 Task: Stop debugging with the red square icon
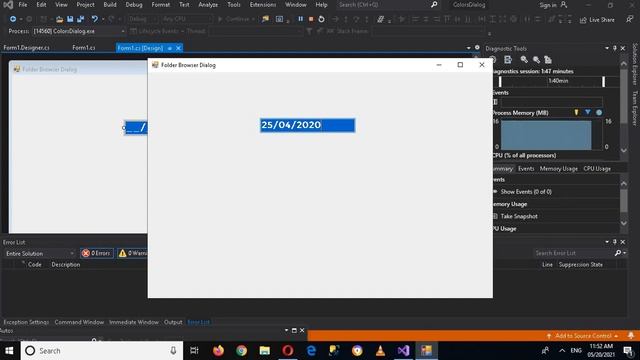pyautogui.click(x=311, y=19)
